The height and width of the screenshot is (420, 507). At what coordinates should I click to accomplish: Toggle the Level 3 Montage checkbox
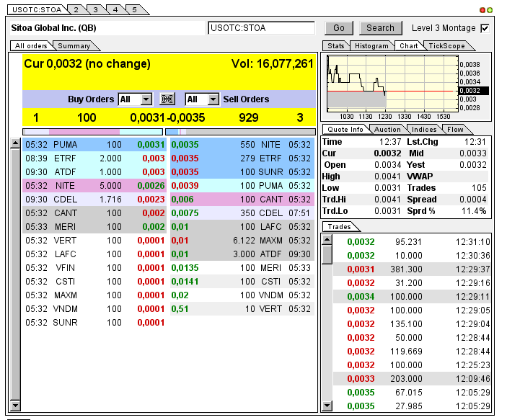point(485,28)
